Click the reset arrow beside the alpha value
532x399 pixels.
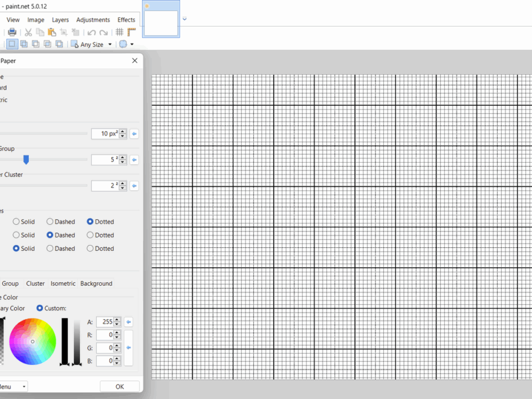(x=128, y=322)
